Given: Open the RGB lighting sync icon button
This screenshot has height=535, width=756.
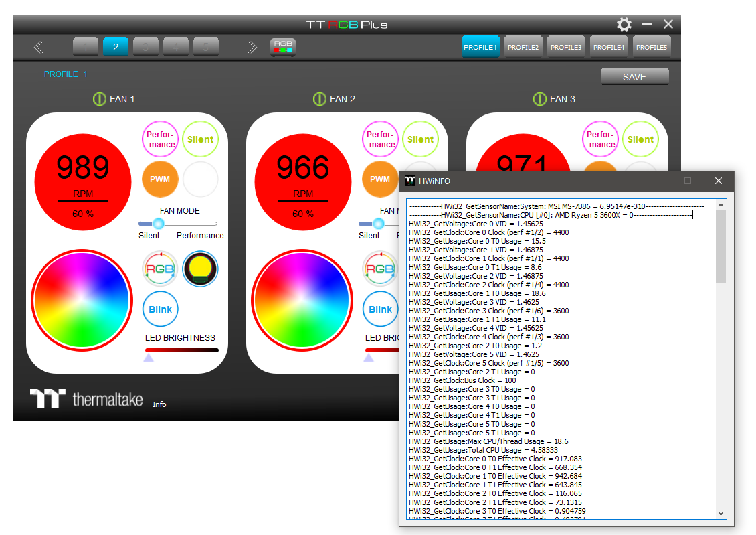Looking at the screenshot, I should 283,47.
